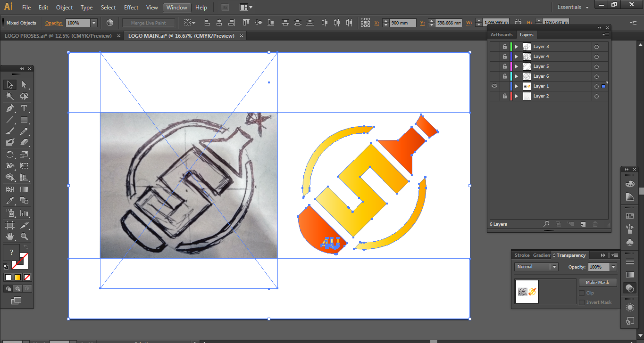Click Create New Layer icon

tap(583, 224)
